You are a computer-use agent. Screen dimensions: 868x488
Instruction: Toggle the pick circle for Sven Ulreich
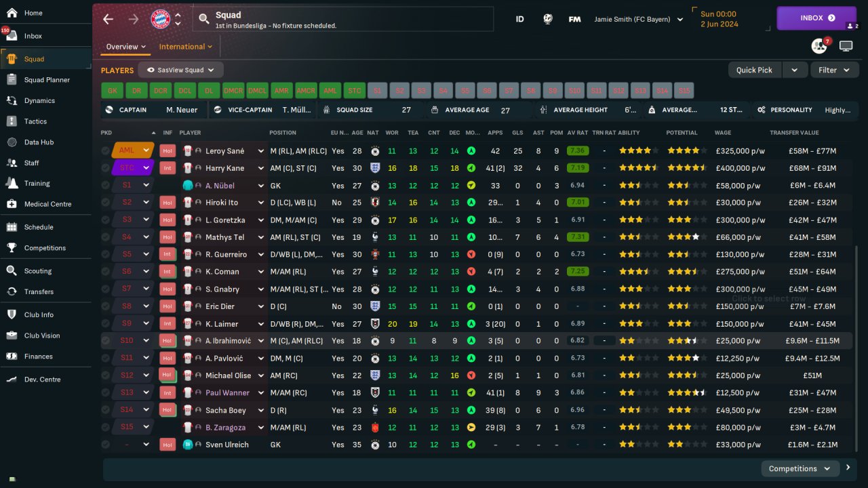106,445
